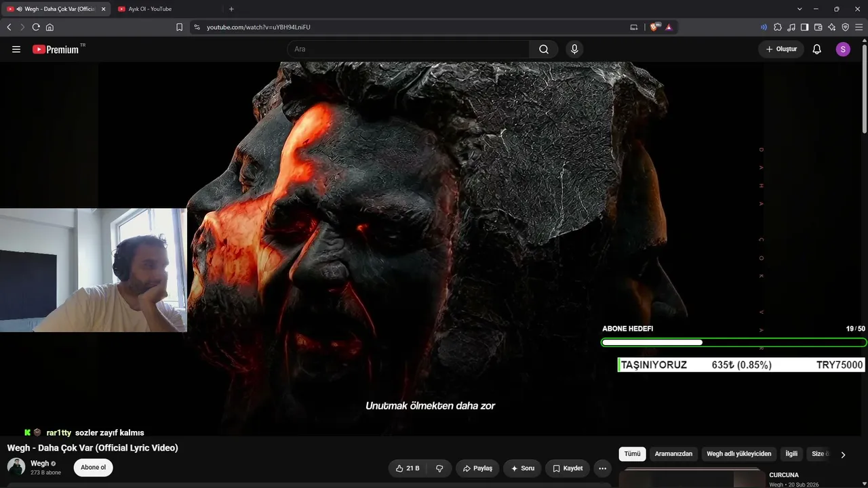Viewport: 868px width, 488px height.
Task: Select the address bar URL
Action: tap(258, 27)
